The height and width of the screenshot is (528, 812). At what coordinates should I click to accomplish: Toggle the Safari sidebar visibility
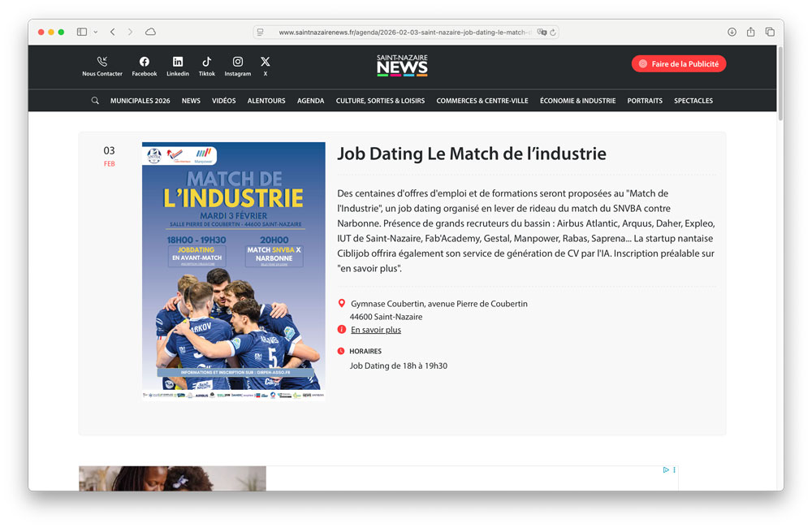tap(81, 31)
